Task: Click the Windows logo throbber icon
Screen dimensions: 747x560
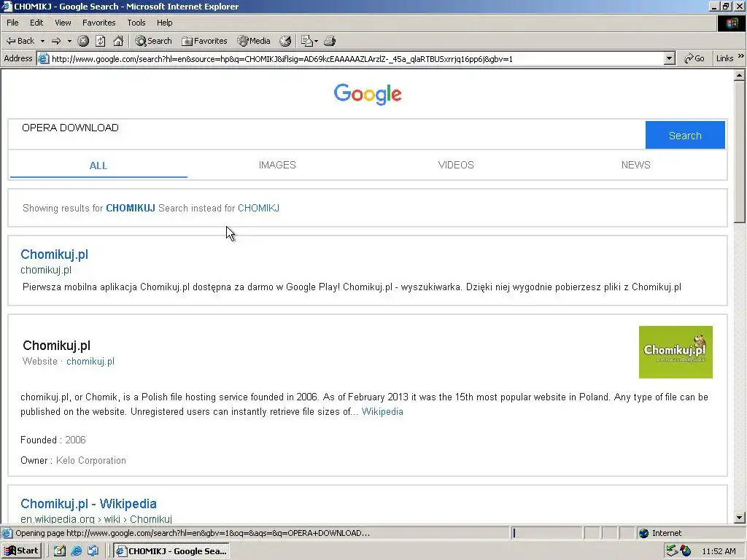Action: tap(731, 23)
